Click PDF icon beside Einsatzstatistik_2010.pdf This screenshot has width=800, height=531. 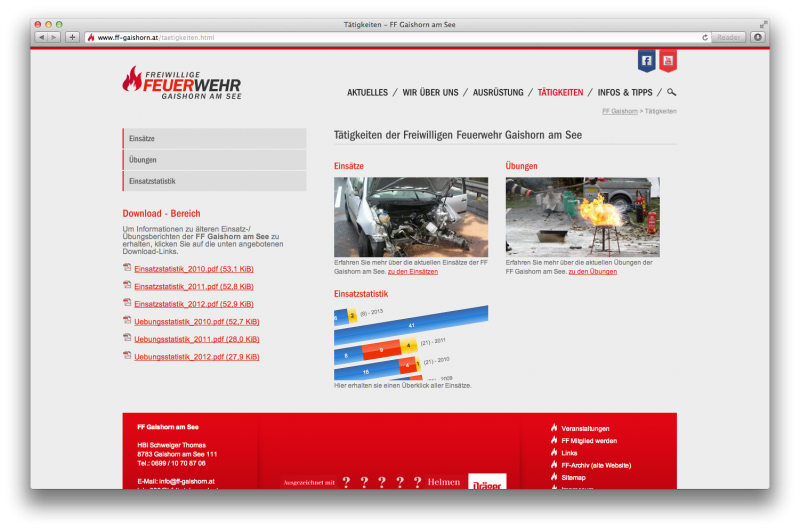click(127, 267)
